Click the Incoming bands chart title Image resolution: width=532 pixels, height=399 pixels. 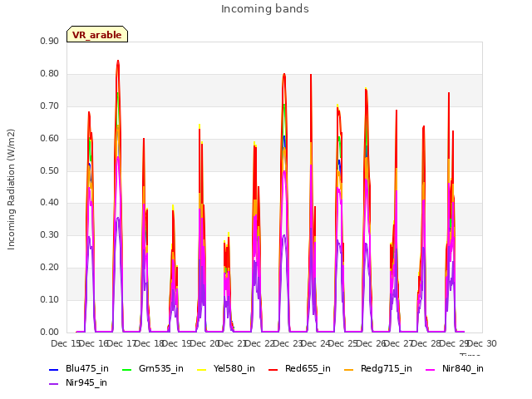coord(265,9)
